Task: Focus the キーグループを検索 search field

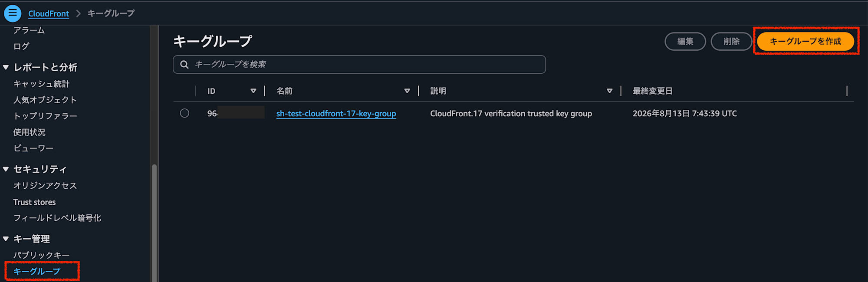Action: (359, 65)
